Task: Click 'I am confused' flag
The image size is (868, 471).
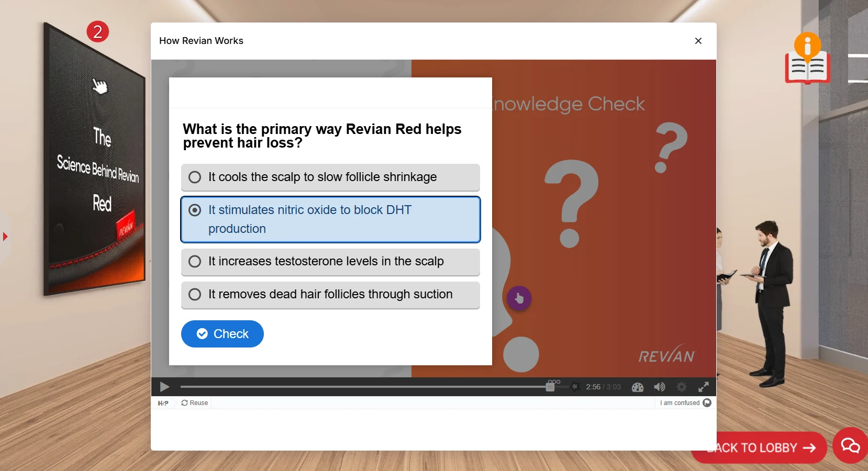Action: 685,403
